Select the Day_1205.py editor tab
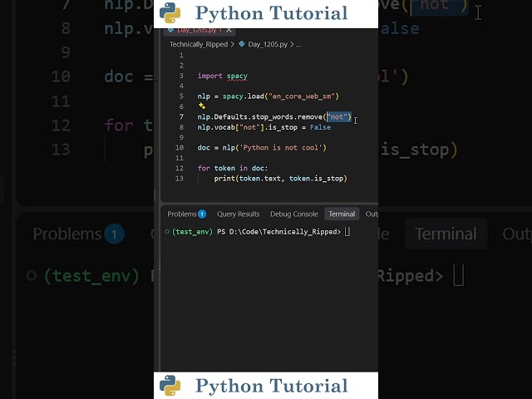This screenshot has height=399, width=532. (x=199, y=31)
